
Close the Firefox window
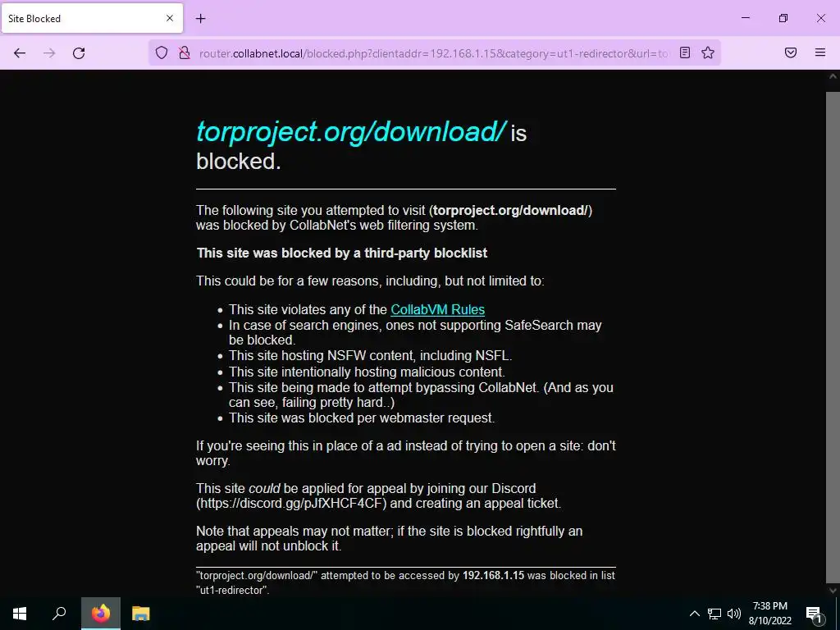pos(820,18)
